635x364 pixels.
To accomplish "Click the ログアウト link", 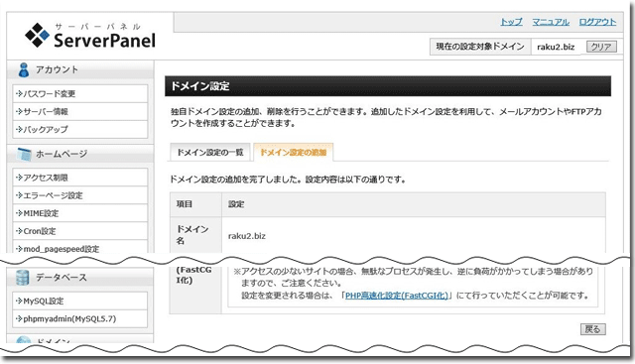I will click(x=597, y=22).
